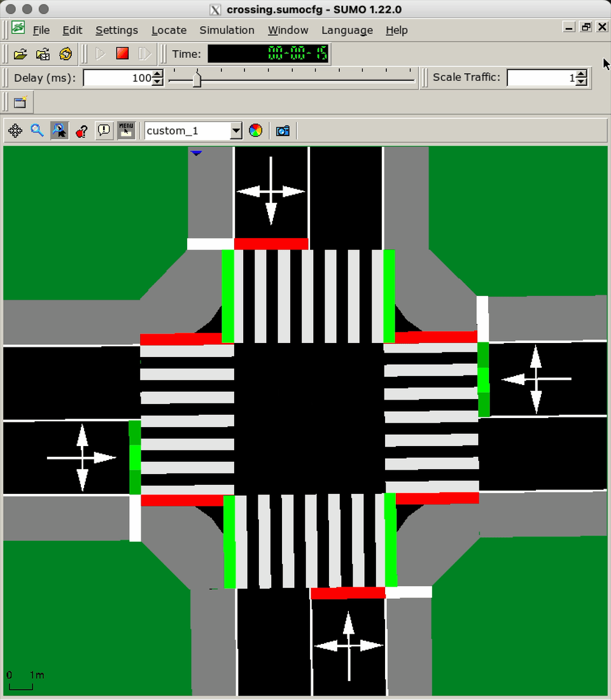This screenshot has height=700, width=611.
Task: Click the recenter view icon
Action: (15, 131)
